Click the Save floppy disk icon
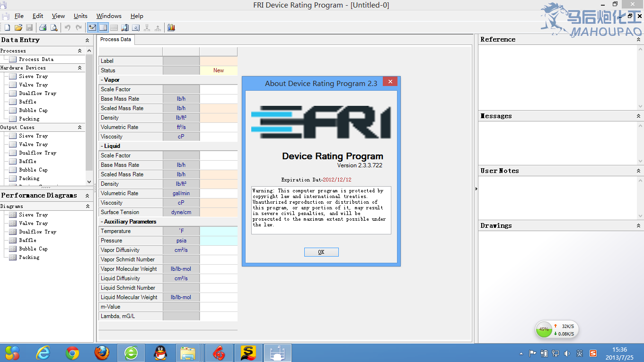644x362 pixels. pos(29,28)
